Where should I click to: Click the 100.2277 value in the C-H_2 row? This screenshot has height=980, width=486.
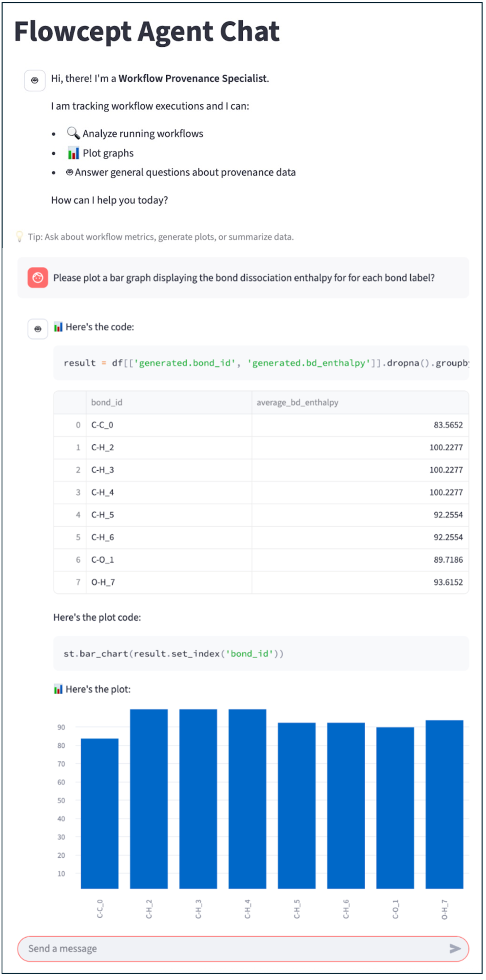pos(446,447)
